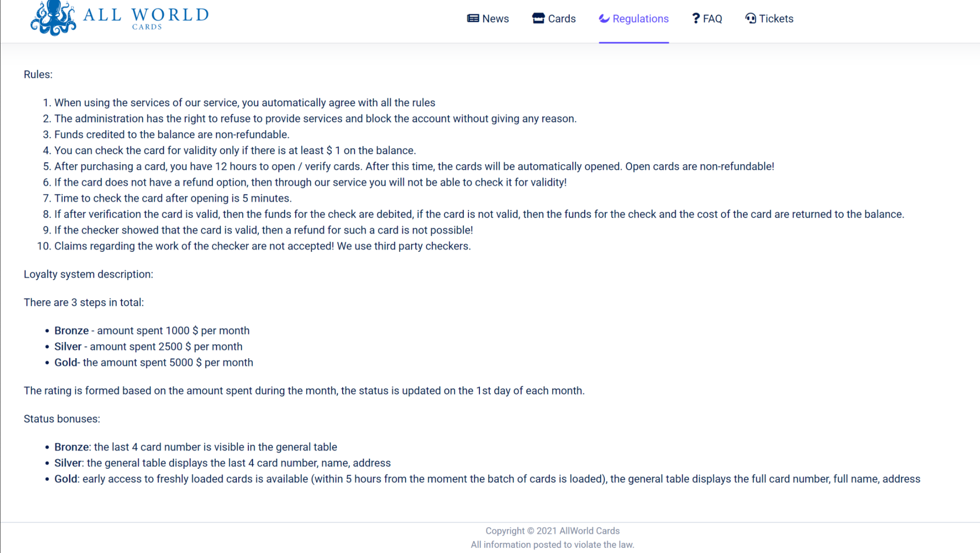Click the purple icon beside Regulations

604,18
